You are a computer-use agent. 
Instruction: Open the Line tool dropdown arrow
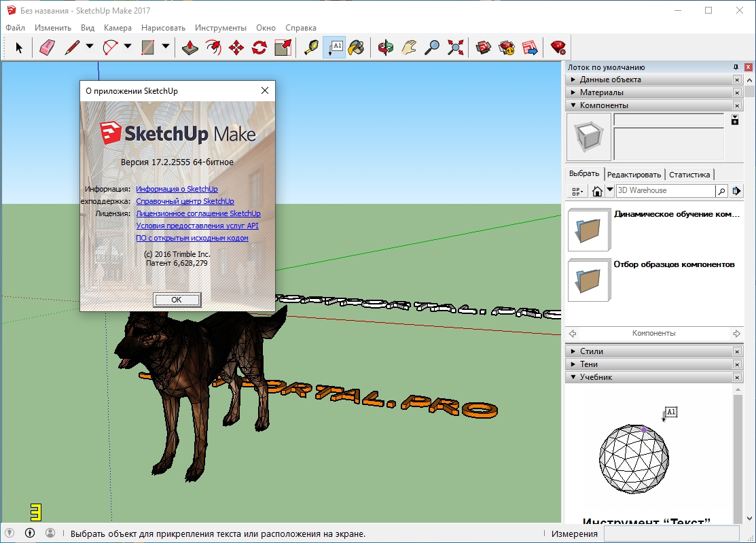[90, 47]
